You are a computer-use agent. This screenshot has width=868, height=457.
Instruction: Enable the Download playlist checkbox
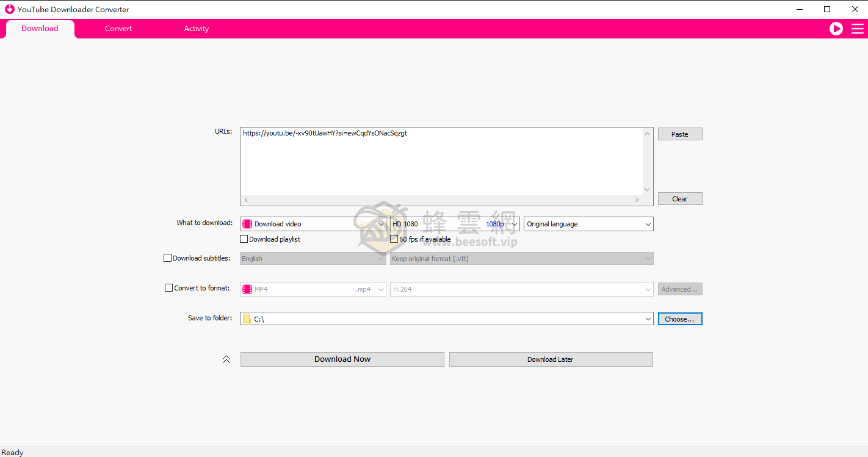click(x=244, y=239)
